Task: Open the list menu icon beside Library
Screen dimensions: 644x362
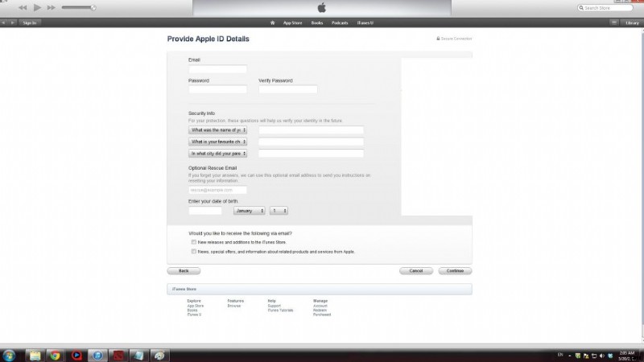Action: coord(614,23)
